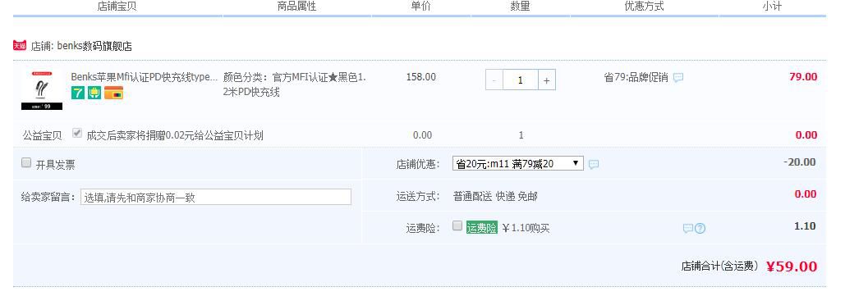Click the quantity field showing 1
The height and width of the screenshot is (296, 868).
pos(520,80)
